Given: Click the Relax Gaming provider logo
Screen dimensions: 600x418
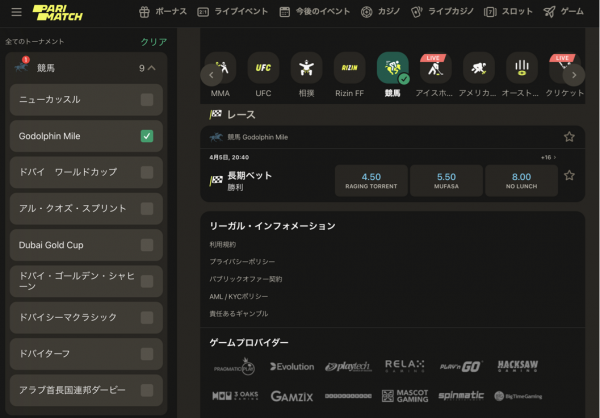Looking at the screenshot, I should (405, 366).
